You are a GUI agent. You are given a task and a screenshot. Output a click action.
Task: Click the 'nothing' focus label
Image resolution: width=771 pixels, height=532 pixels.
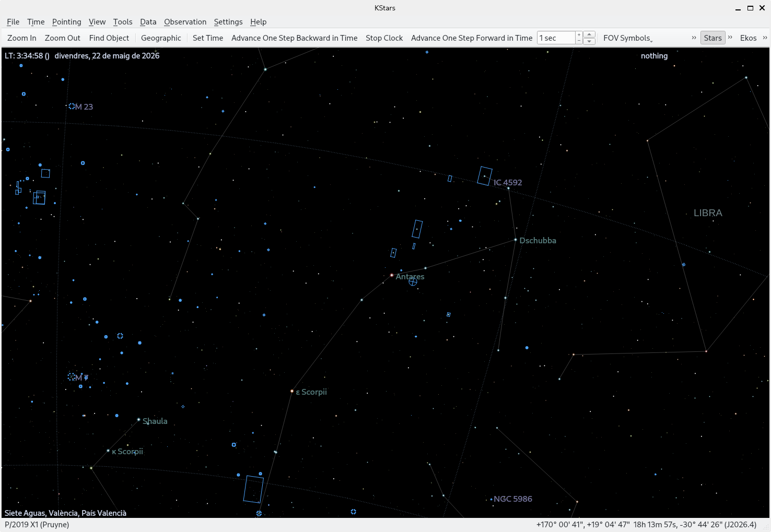coord(654,56)
